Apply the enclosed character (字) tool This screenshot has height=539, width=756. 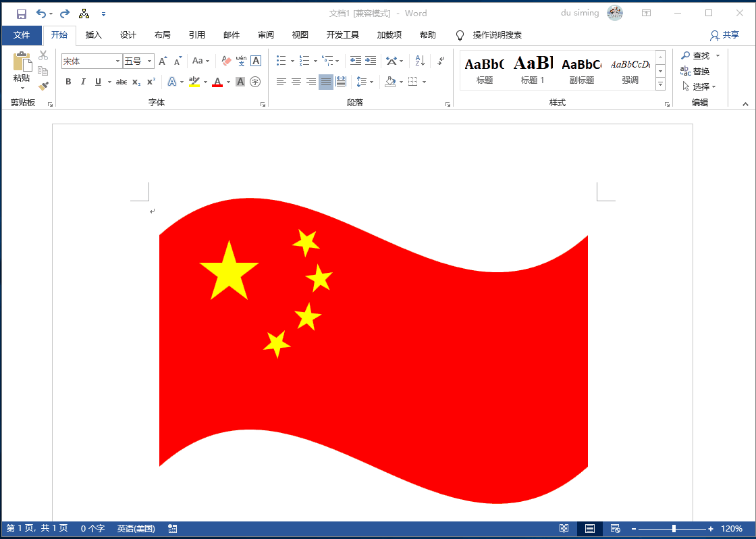[256, 82]
